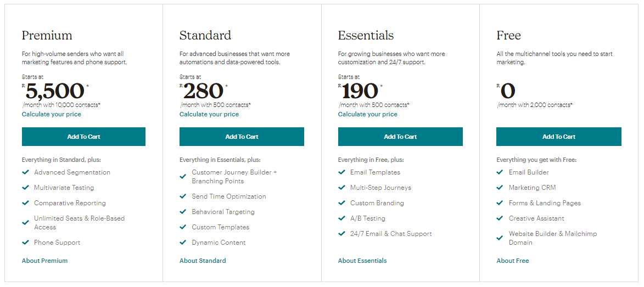644x287 pixels.
Task: Open the About Free link
Action: (513, 261)
